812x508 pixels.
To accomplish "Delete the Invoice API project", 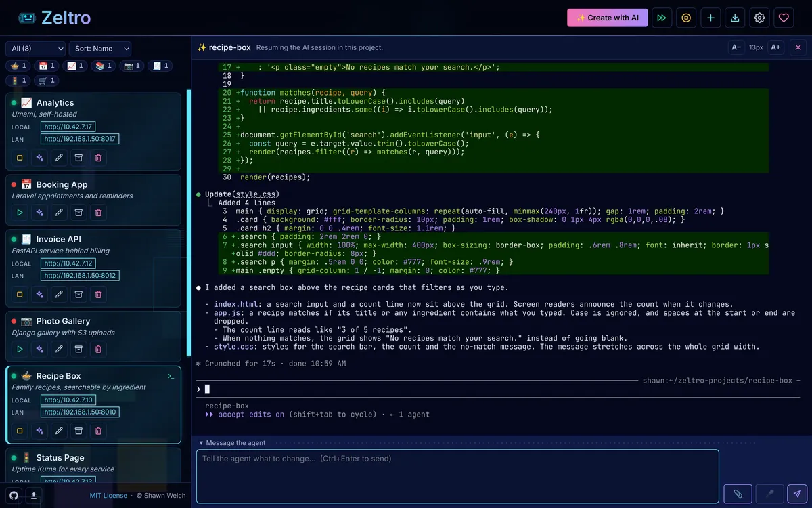I will (98, 295).
